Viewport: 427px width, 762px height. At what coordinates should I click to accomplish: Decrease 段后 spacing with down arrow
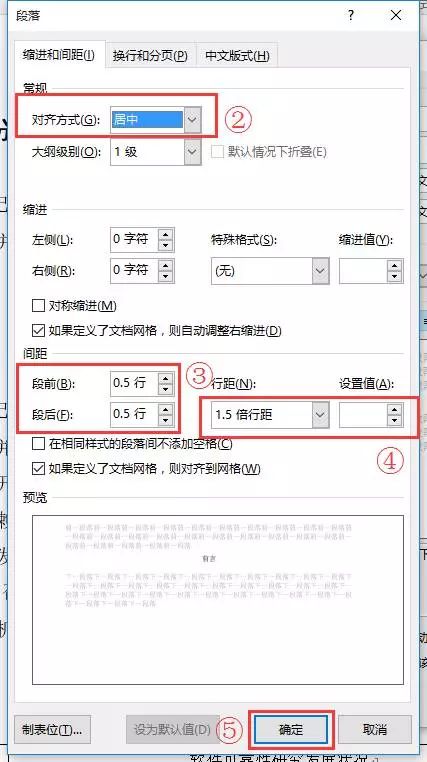[x=166, y=420]
